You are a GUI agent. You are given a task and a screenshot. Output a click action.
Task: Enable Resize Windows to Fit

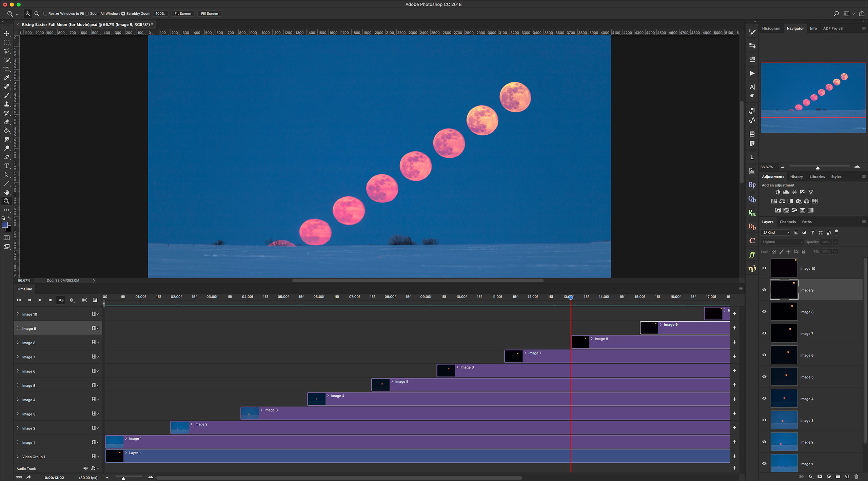(45, 14)
